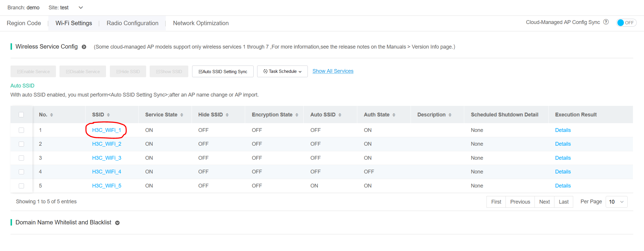Expand the Domain Name Whitelist and Blacklist section
The height and width of the screenshot is (251, 644).
[x=117, y=223]
